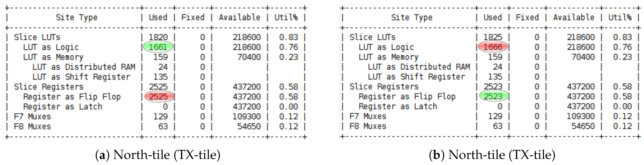Image resolution: width=644 pixels, height=165 pixels.
Task: Select the "Slice LUTs" label in table (a)
Action: click(37, 37)
